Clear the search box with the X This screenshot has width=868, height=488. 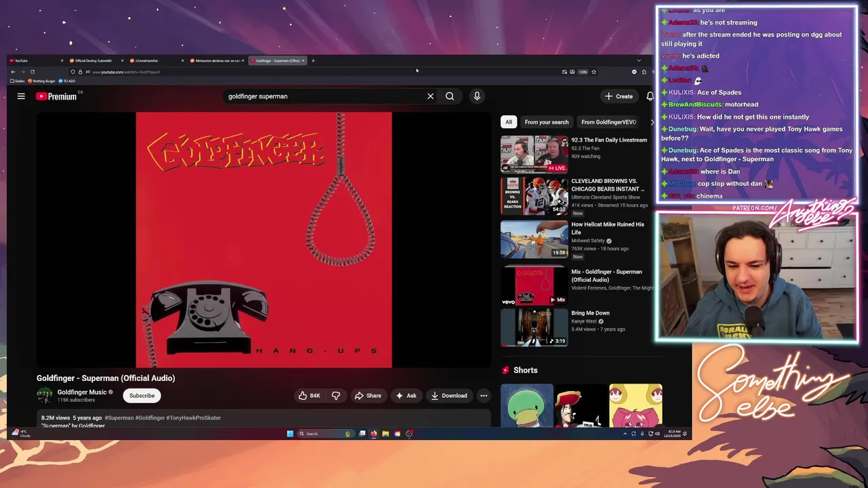(430, 96)
